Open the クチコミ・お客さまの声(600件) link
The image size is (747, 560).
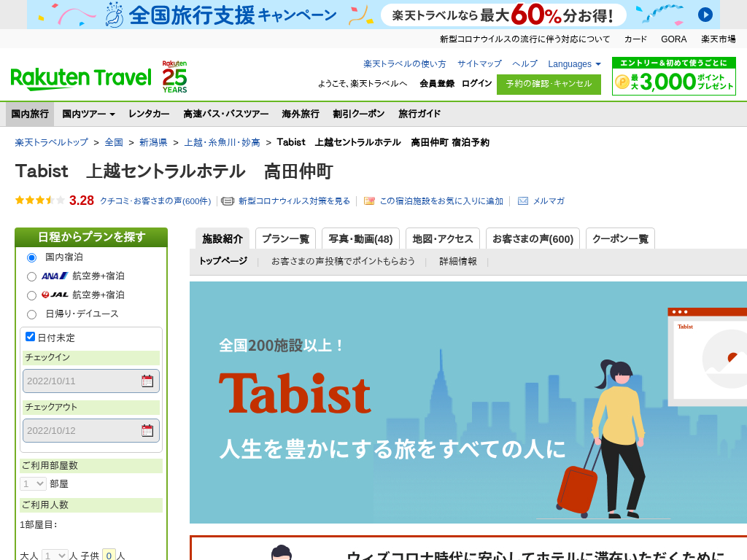point(155,201)
